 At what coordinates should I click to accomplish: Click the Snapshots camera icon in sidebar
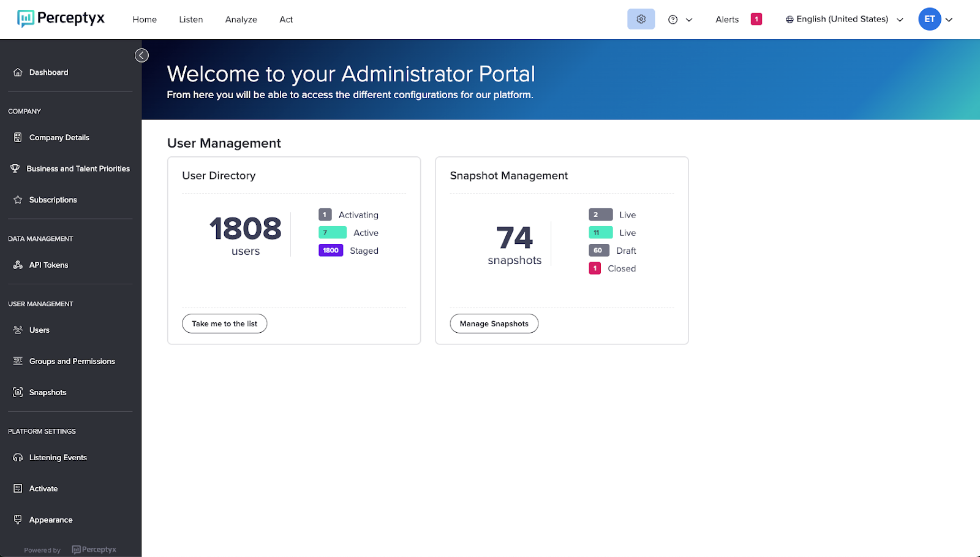point(18,393)
